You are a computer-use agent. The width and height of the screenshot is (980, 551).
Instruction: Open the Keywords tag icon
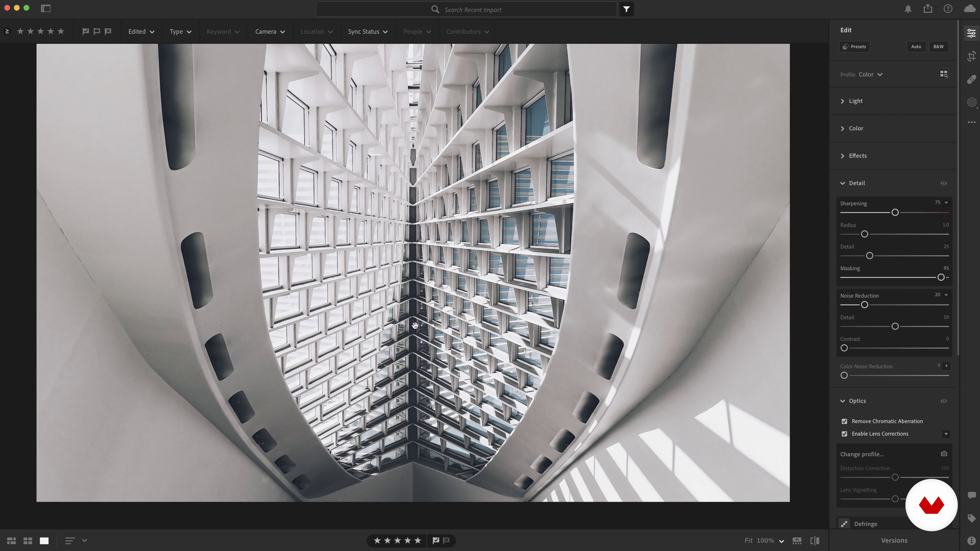972,518
